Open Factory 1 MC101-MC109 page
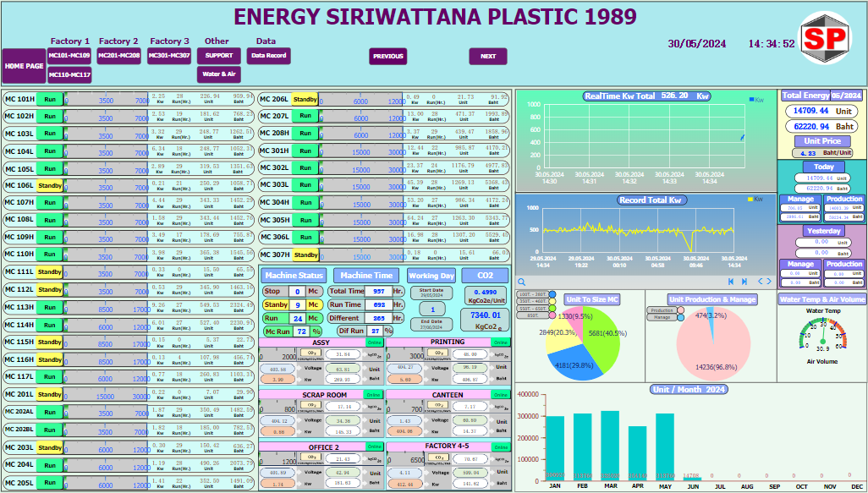The image size is (868, 493). click(x=69, y=56)
